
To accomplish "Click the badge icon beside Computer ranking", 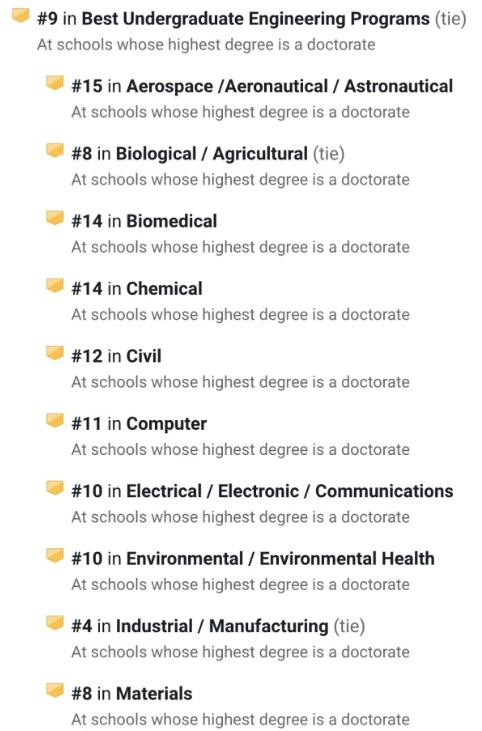I will pos(55,421).
